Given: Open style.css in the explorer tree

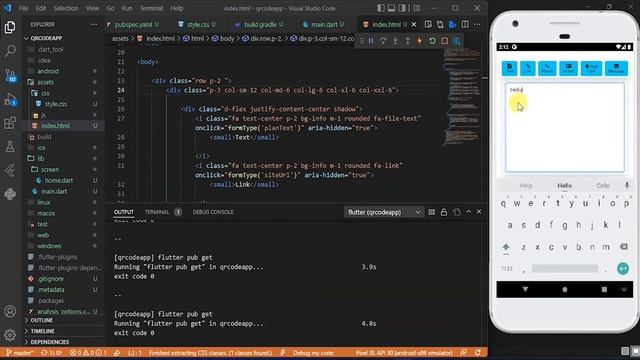Looking at the screenshot, I should pos(56,104).
